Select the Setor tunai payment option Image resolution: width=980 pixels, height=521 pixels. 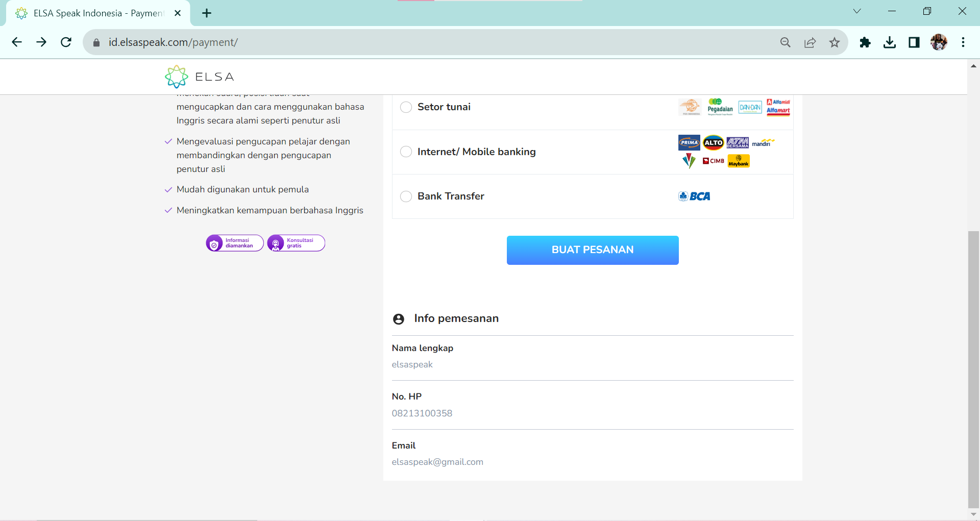click(406, 107)
